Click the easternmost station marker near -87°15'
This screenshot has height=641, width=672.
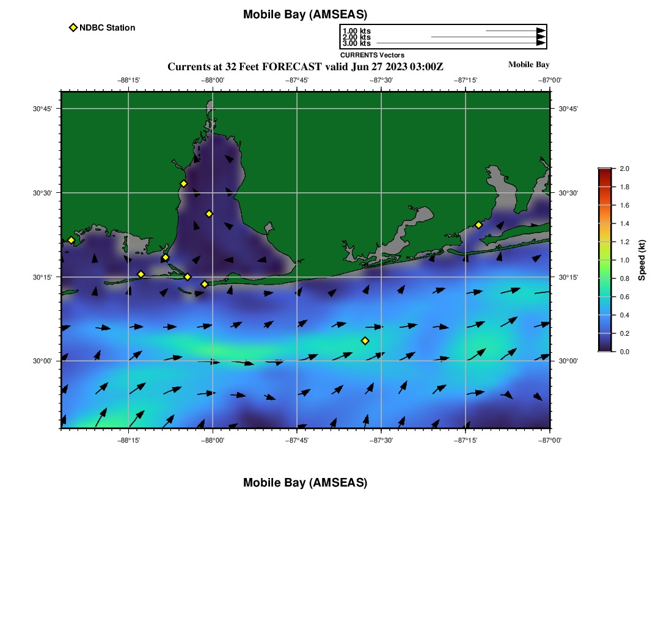(x=478, y=225)
